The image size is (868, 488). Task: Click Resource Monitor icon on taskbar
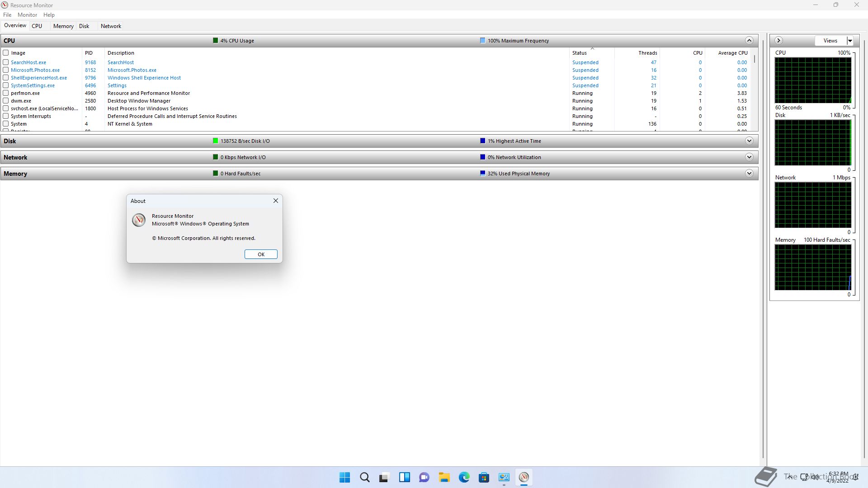(524, 477)
